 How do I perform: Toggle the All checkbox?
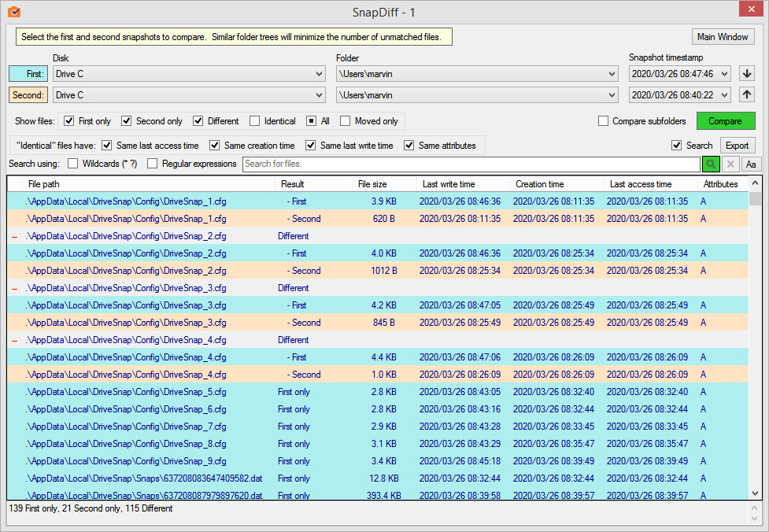tap(312, 120)
